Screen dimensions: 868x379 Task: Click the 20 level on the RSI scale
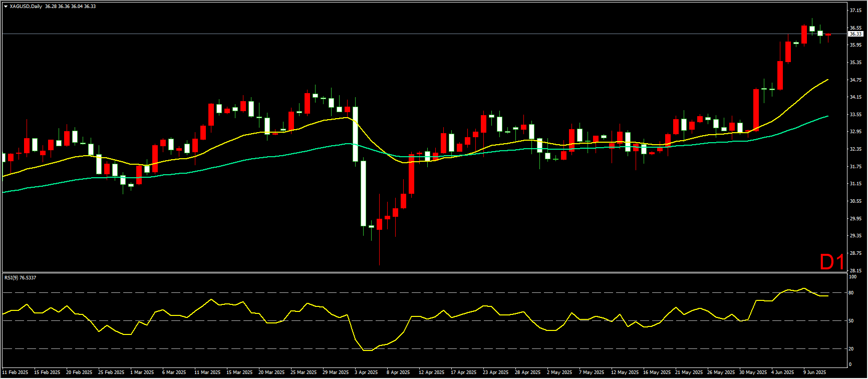click(x=851, y=348)
